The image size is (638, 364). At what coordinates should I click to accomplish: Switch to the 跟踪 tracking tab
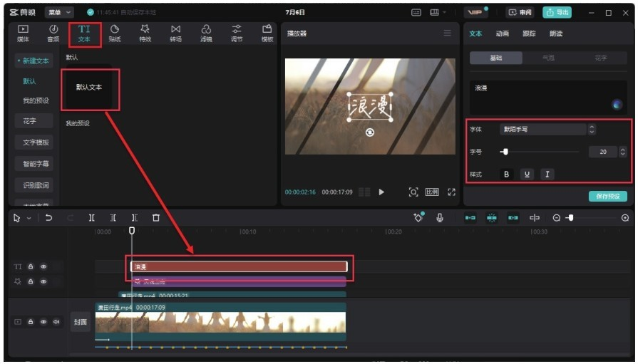click(x=529, y=33)
